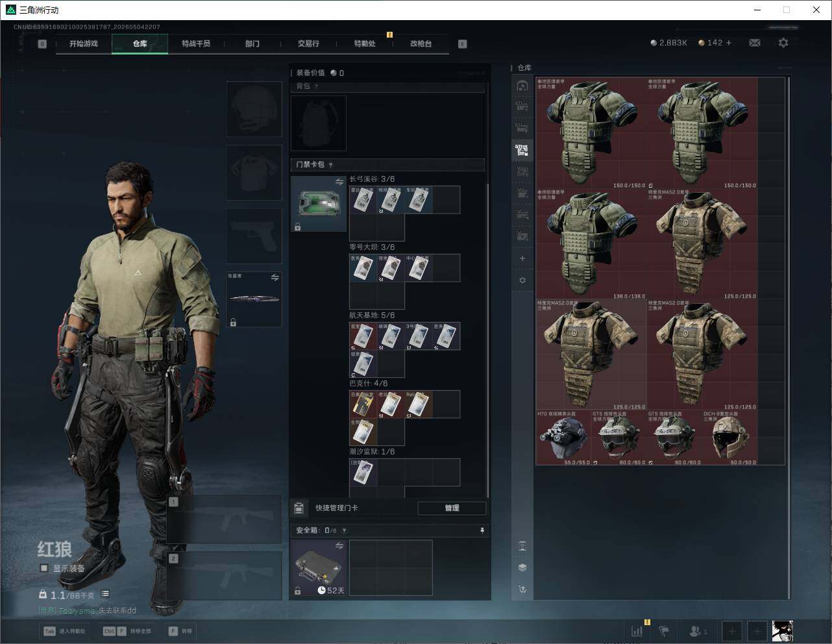Click the operator name 红狼

point(55,549)
